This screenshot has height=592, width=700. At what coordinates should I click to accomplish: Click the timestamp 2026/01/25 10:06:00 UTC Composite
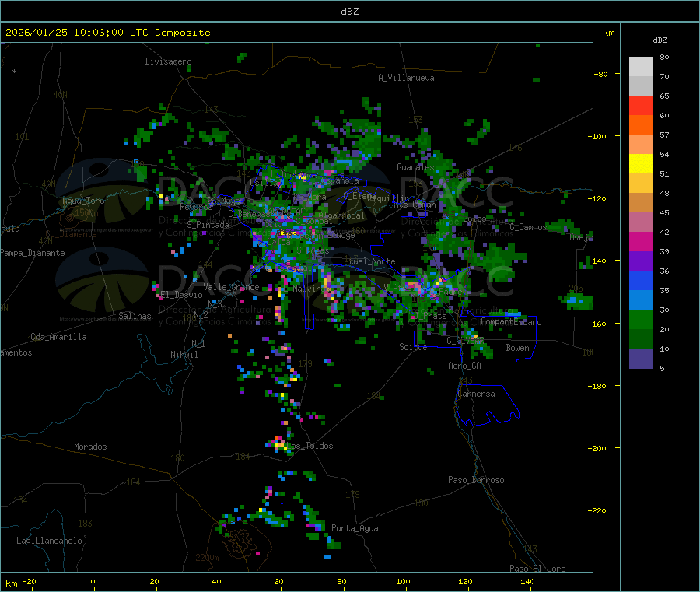107,33
